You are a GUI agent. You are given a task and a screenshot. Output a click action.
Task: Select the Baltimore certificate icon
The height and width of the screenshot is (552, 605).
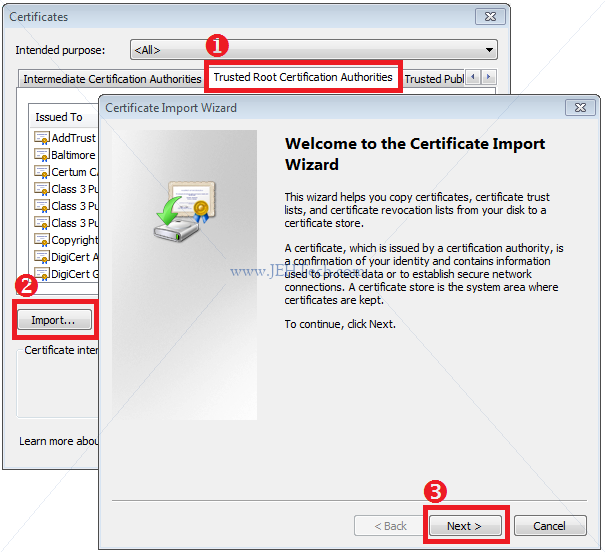click(42, 155)
